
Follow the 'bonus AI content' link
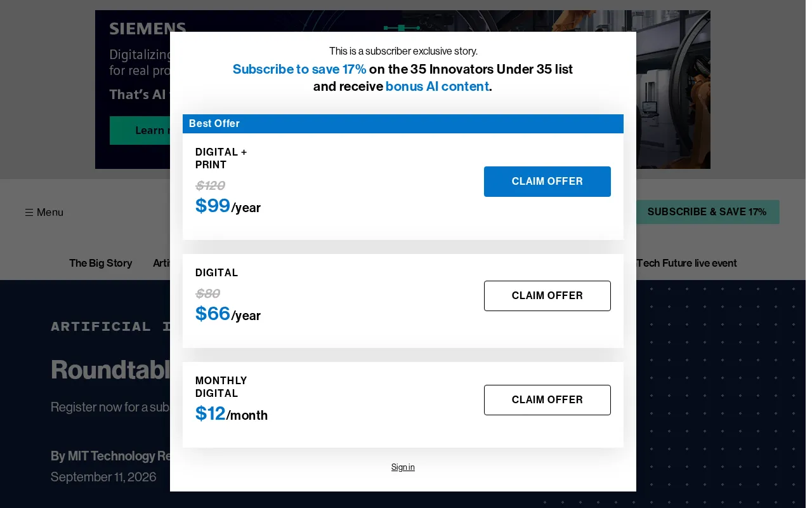[437, 86]
